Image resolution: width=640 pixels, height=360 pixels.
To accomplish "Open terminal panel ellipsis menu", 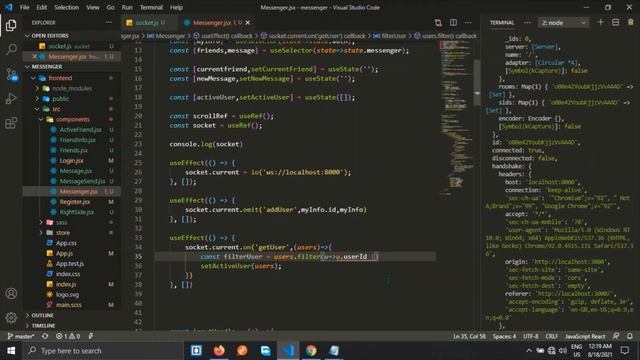I will pos(527,22).
